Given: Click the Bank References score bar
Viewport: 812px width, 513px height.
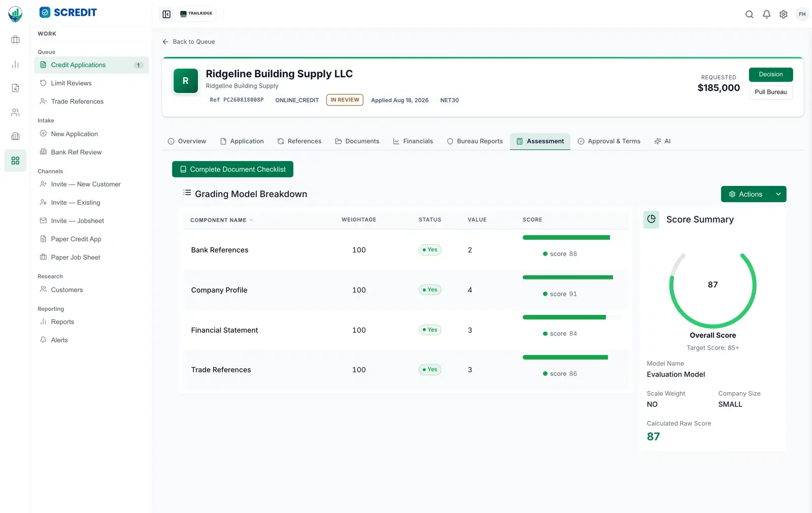Looking at the screenshot, I should tap(566, 237).
